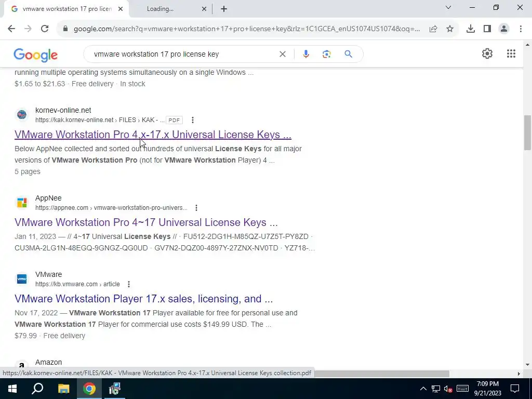Submit search with magnifier icon
Image resolution: width=532 pixels, height=399 pixels.
coord(348,54)
